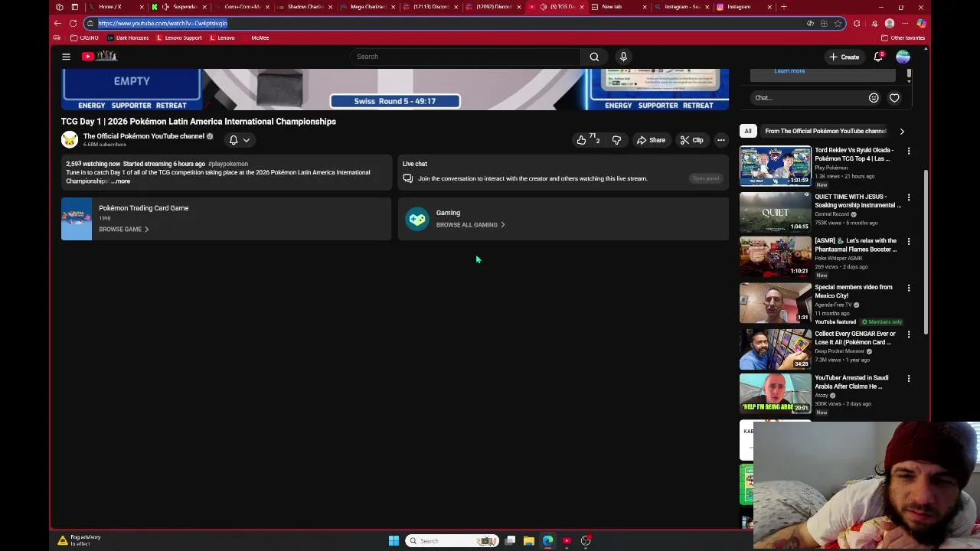Open the Gaming category icon
980x551 pixels.
(417, 219)
